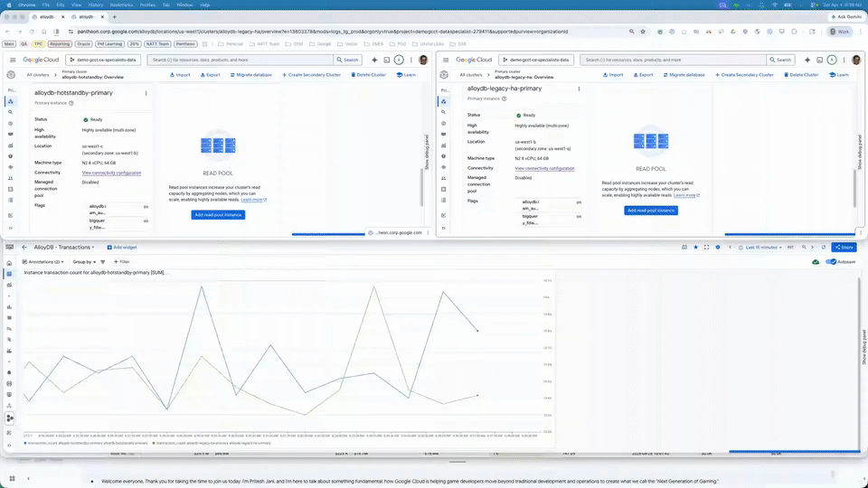Image resolution: width=868 pixels, height=488 pixels.
Task: Open Annotations (2) dropdown
Action: click(x=42, y=262)
